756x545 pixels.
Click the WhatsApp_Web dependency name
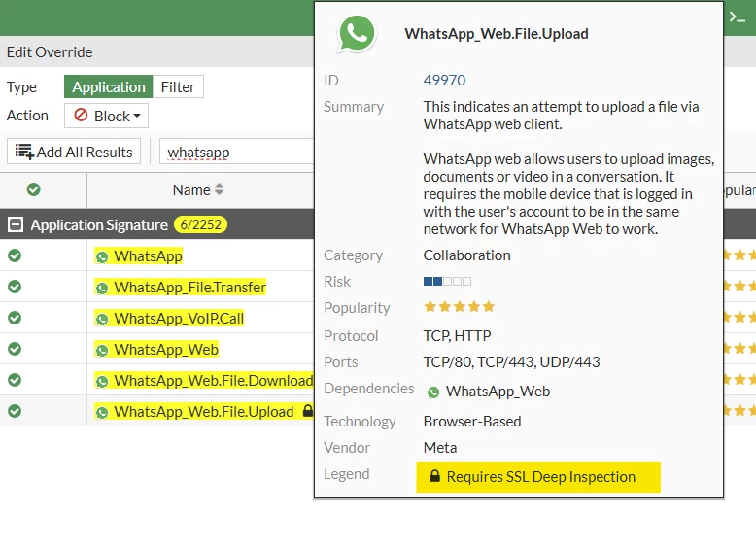coord(498,392)
